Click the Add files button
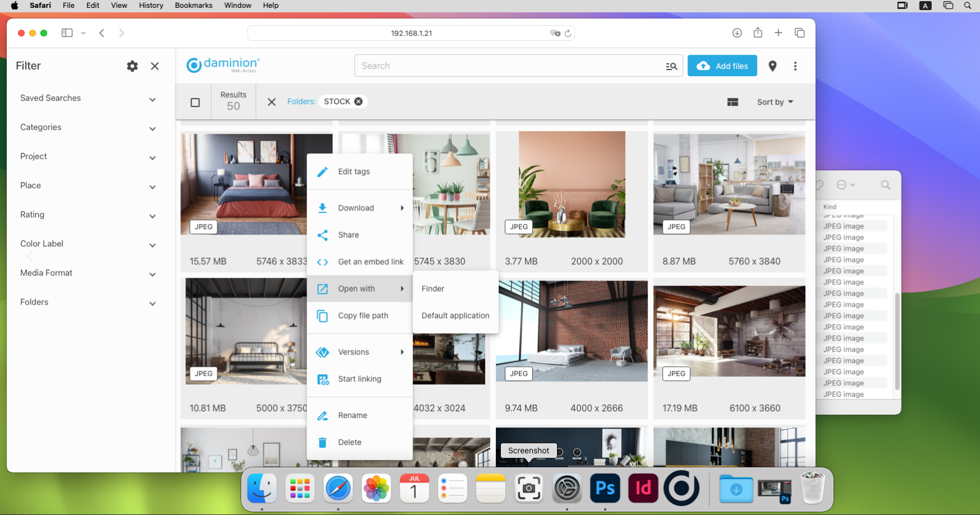 (x=722, y=66)
